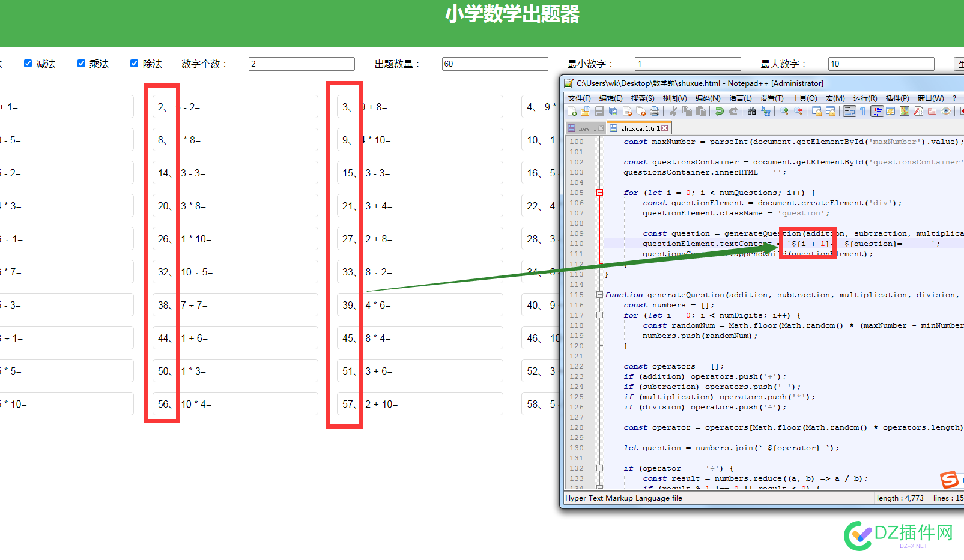
Task: Click status bar text length : 4,773
Action: pyautogui.click(x=900, y=498)
